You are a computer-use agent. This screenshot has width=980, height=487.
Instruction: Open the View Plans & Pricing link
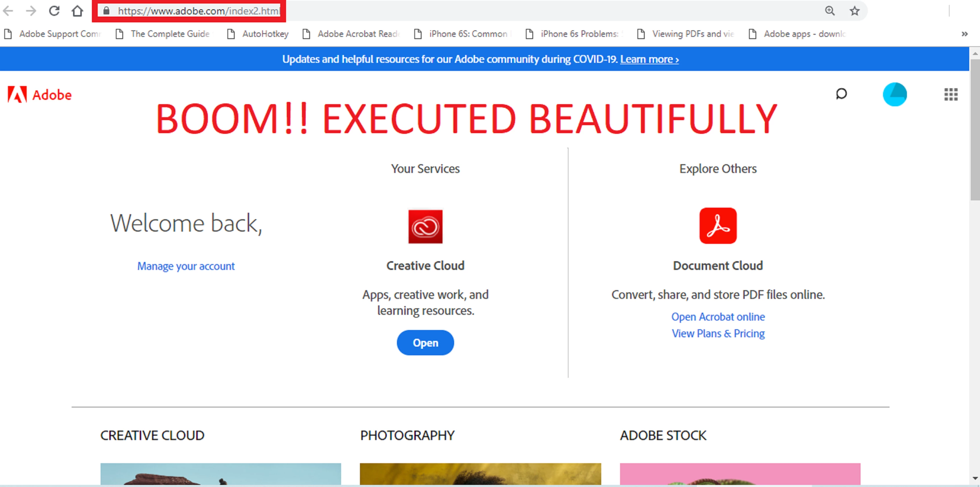[718, 334]
